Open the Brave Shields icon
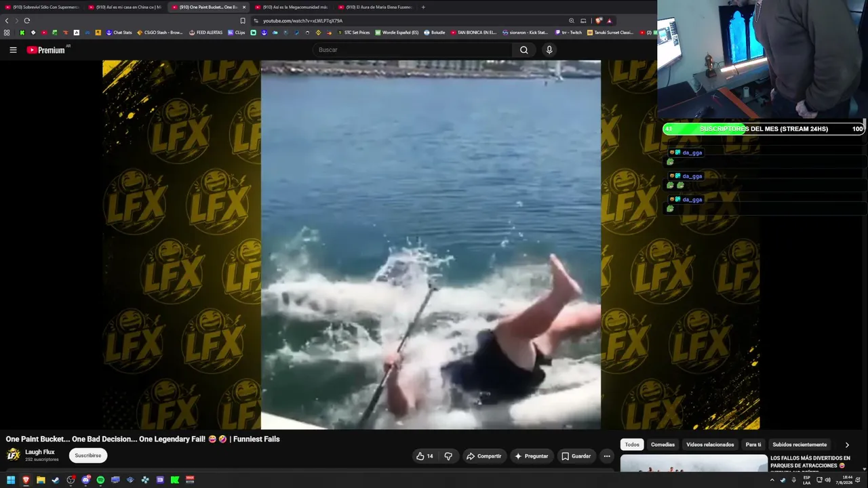Viewport: 868px width, 488px height. 599,20
